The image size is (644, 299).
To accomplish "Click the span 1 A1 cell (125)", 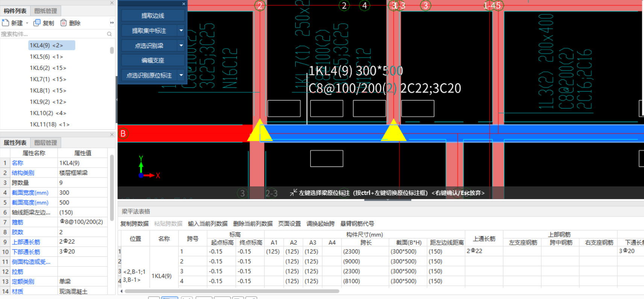I will [x=274, y=251].
